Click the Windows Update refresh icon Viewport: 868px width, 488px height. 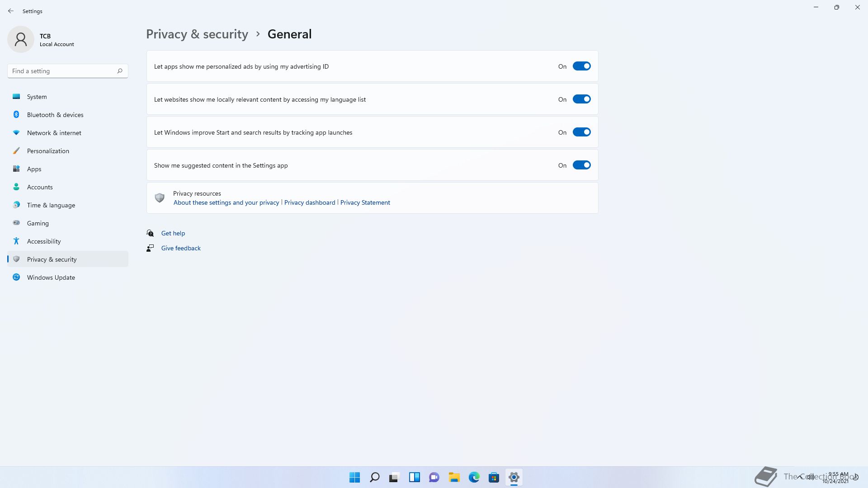16,277
